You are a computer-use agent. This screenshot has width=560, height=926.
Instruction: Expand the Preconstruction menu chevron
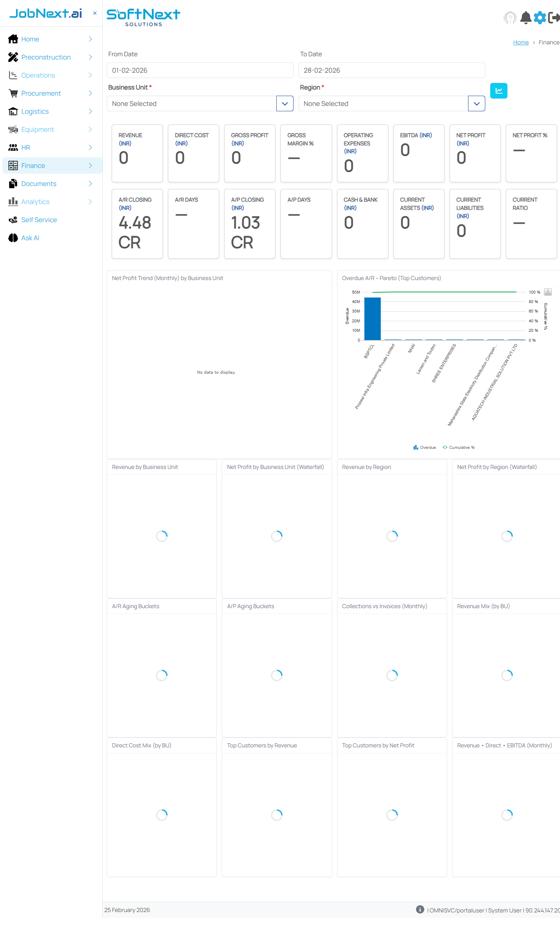90,57
